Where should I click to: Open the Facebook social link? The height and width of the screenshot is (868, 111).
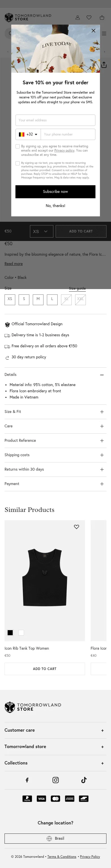(27, 780)
